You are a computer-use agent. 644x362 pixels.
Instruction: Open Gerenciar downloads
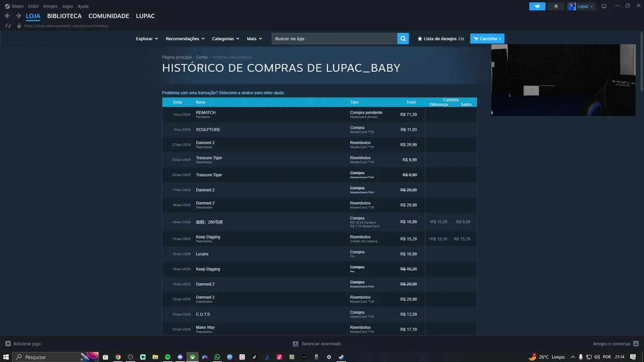pos(316,344)
